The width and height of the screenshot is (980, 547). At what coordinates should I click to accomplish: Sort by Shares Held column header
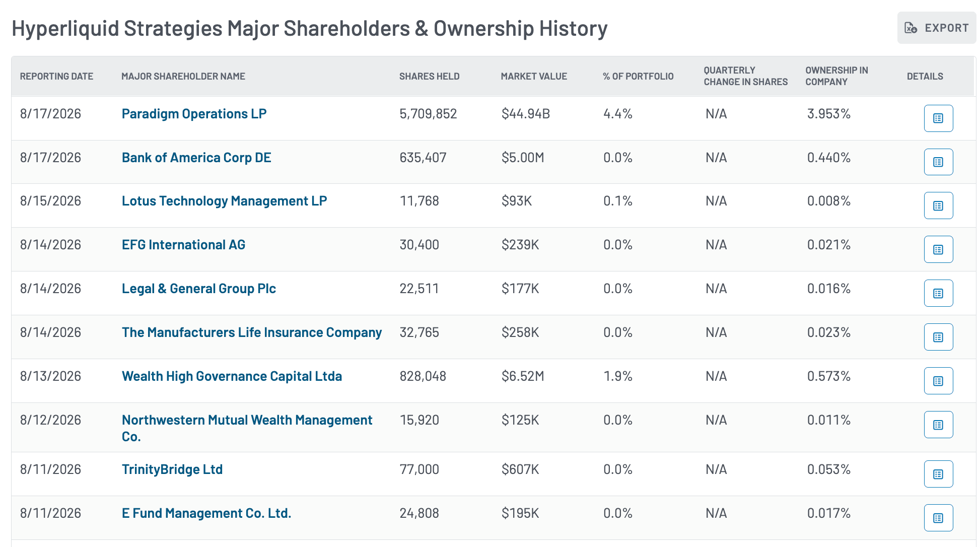429,76
